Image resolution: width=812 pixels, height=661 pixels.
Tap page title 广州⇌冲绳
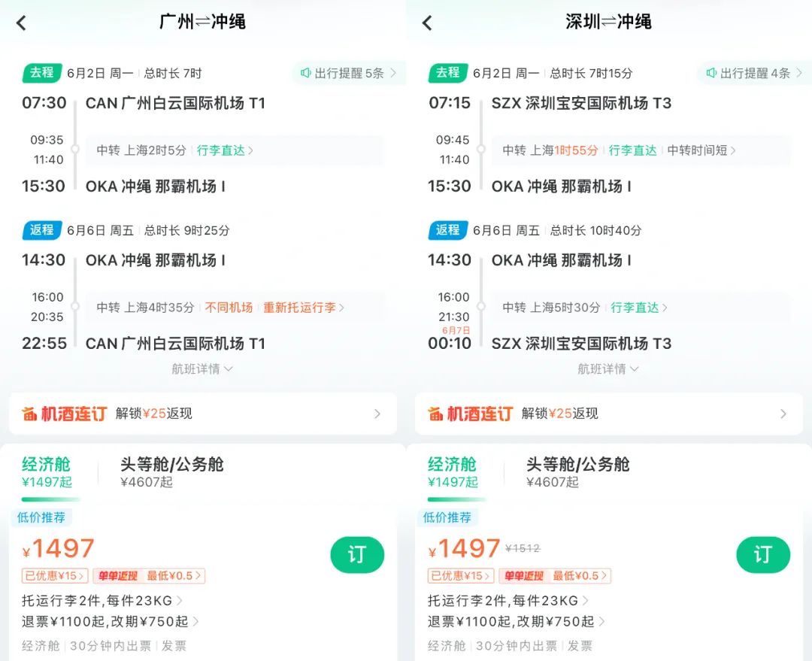pyautogui.click(x=202, y=22)
